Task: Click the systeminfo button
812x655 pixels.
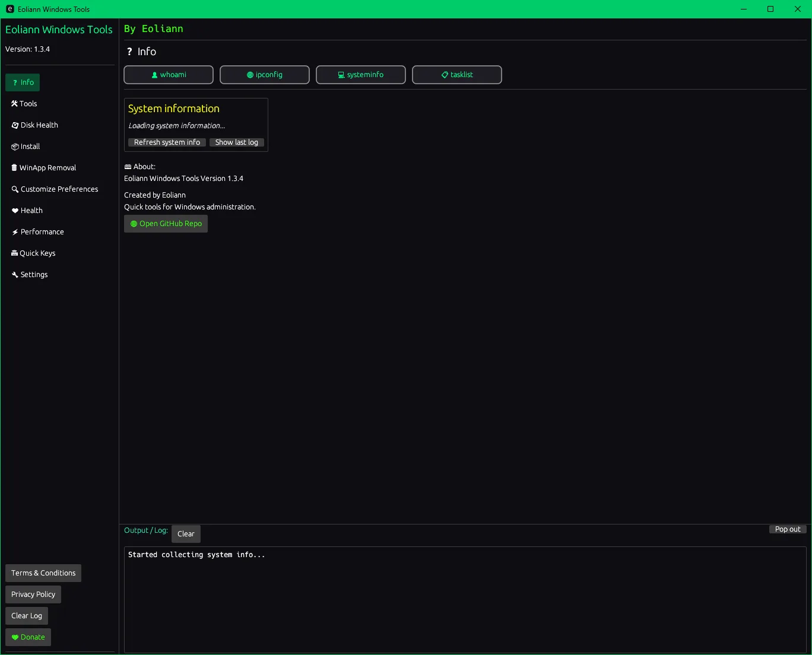Action: (x=361, y=75)
